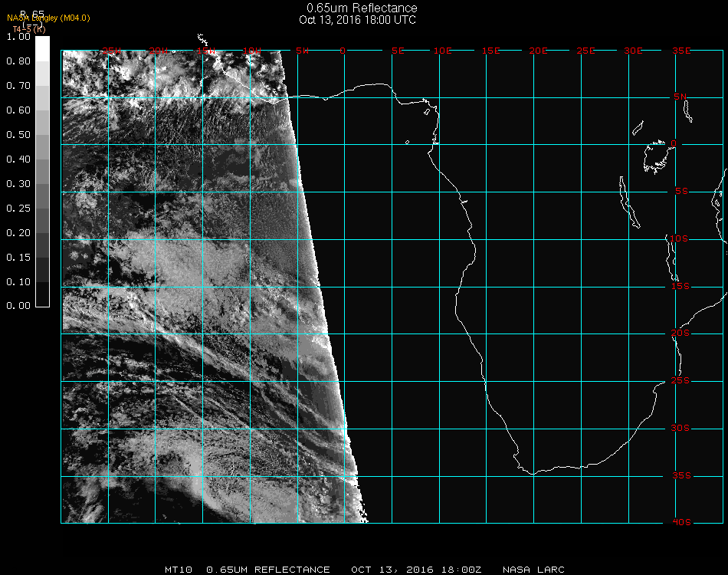Click the mid-gray segment of the color bar
This screenshot has width=728, height=575.
point(42,172)
